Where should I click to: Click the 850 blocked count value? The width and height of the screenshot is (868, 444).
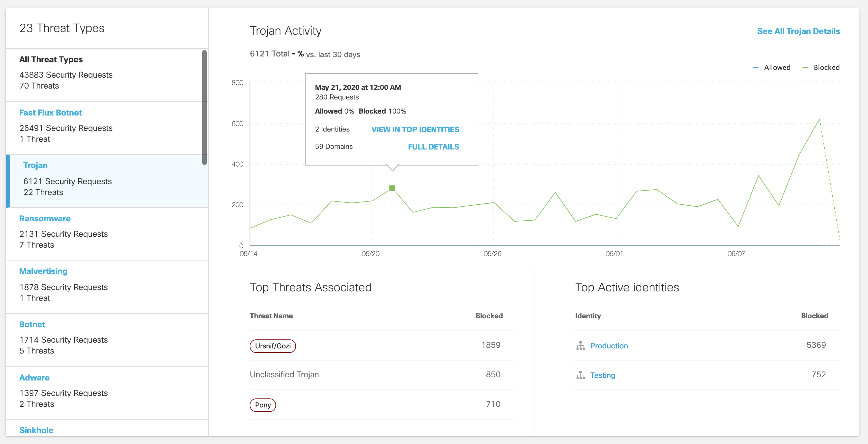pyautogui.click(x=493, y=375)
